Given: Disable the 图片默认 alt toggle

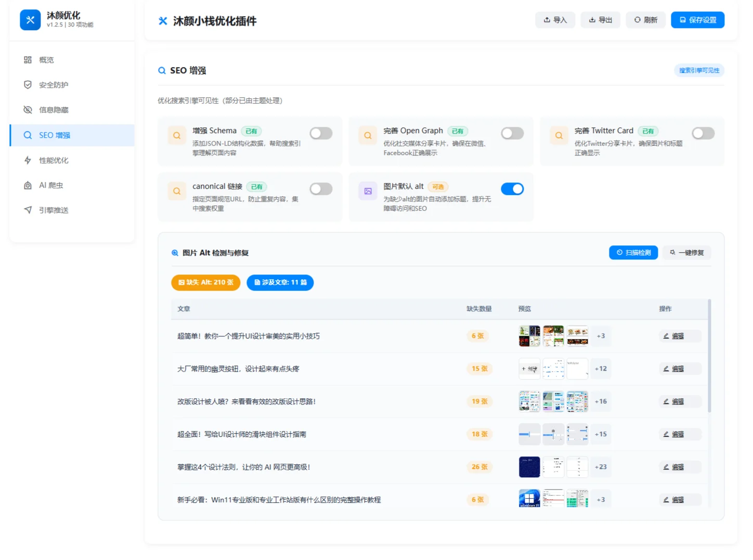Looking at the screenshot, I should click(512, 189).
